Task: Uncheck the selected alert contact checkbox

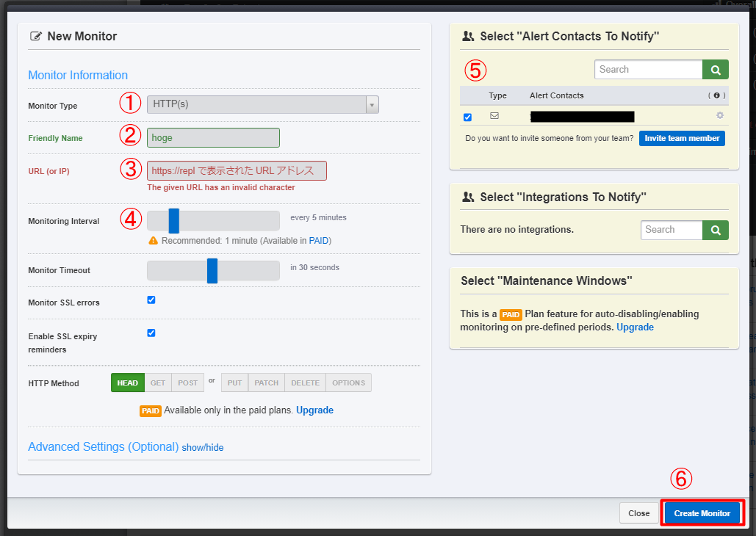Action: (468, 116)
